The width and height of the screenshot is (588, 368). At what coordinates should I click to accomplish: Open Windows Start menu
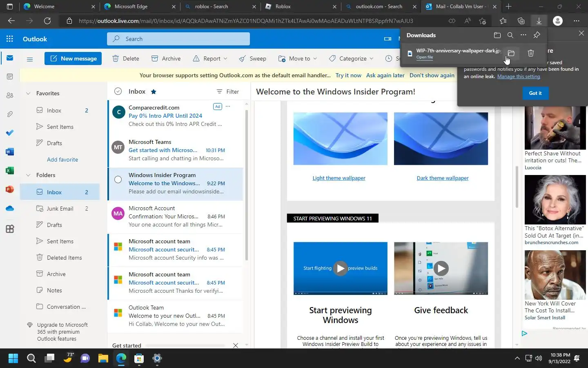13,358
